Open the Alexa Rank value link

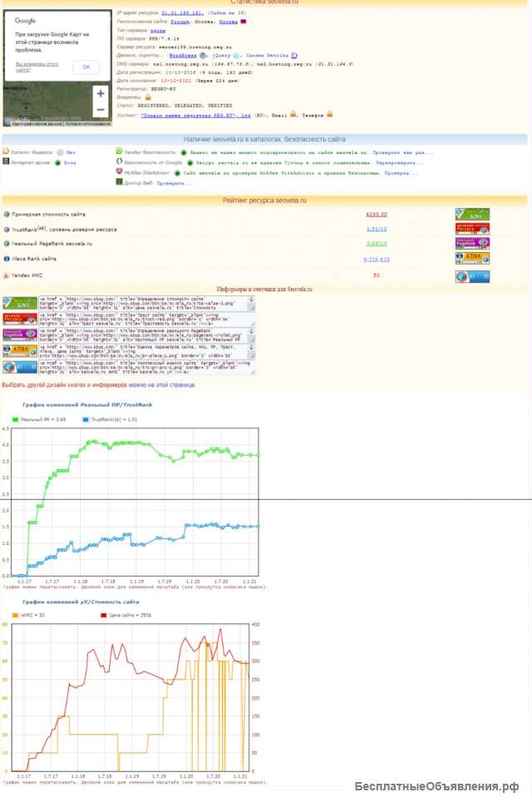[377, 259]
